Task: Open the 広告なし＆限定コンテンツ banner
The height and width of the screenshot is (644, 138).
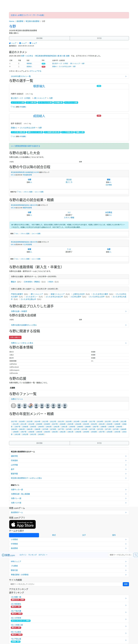Action: coord(69,15)
